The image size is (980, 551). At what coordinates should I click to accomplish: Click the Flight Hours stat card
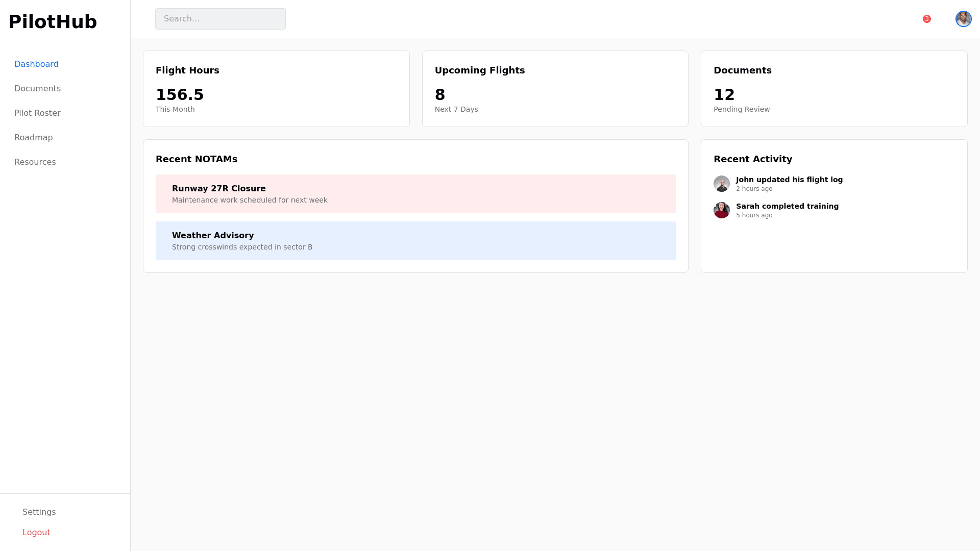(x=276, y=89)
